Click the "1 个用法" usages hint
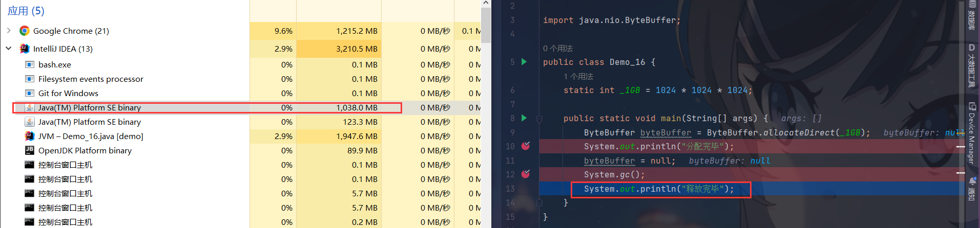980x228 pixels. click(578, 76)
